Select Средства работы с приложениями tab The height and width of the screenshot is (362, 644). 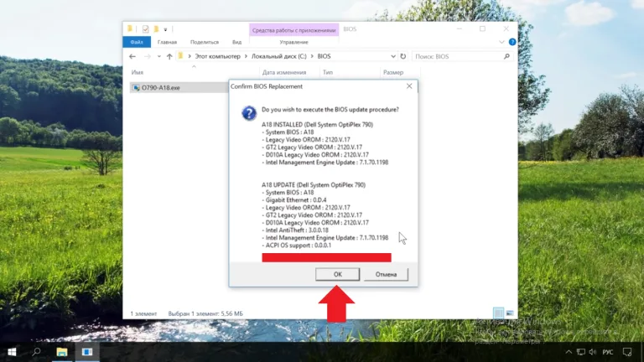pos(293,30)
